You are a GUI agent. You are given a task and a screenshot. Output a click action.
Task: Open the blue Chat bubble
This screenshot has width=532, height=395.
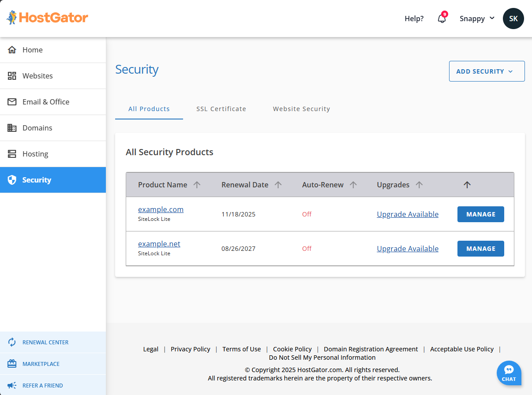point(509,373)
